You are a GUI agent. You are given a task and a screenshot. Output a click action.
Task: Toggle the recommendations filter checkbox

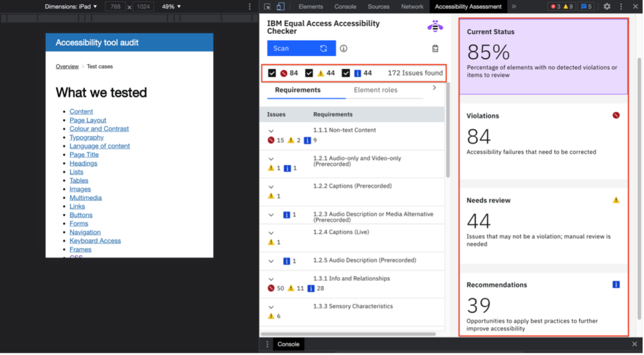tap(346, 73)
